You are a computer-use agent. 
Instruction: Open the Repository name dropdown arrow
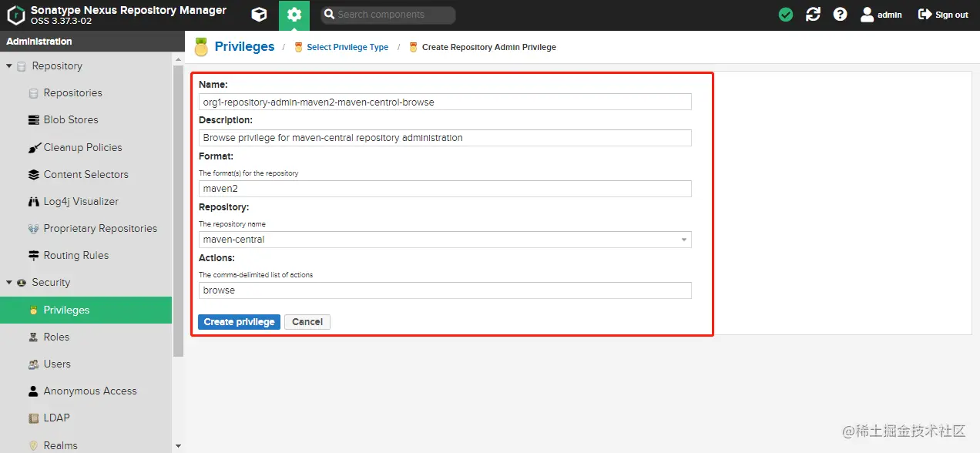(x=683, y=240)
